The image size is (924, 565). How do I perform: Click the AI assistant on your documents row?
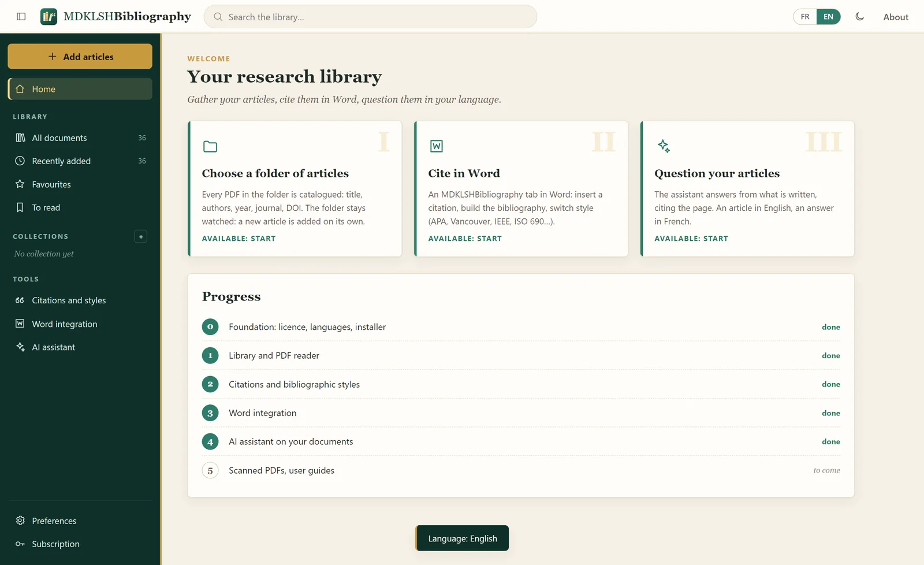tap(521, 442)
